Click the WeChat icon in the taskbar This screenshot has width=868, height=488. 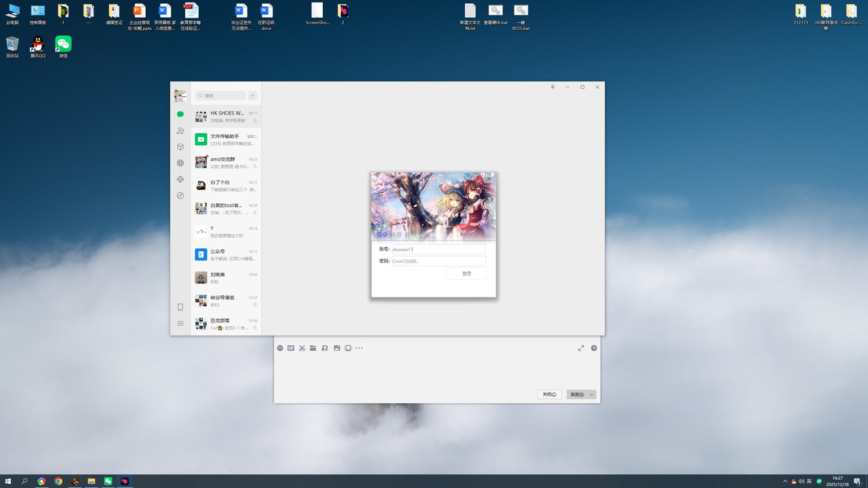point(108,481)
